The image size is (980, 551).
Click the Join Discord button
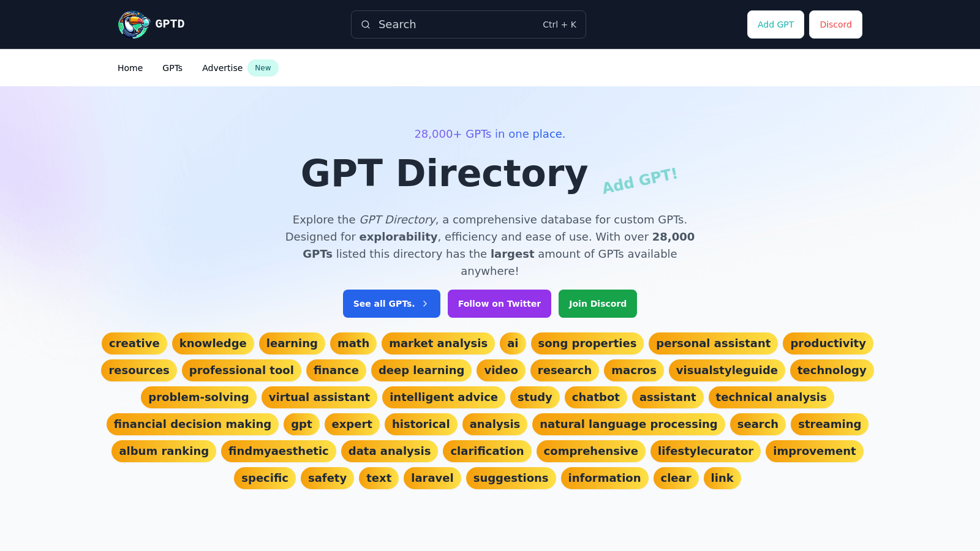598,304
